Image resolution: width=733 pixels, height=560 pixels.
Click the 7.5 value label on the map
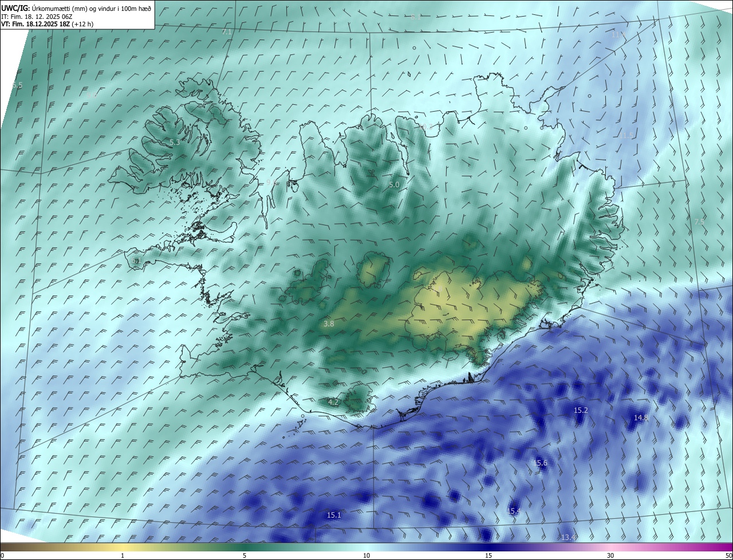[x=699, y=222]
